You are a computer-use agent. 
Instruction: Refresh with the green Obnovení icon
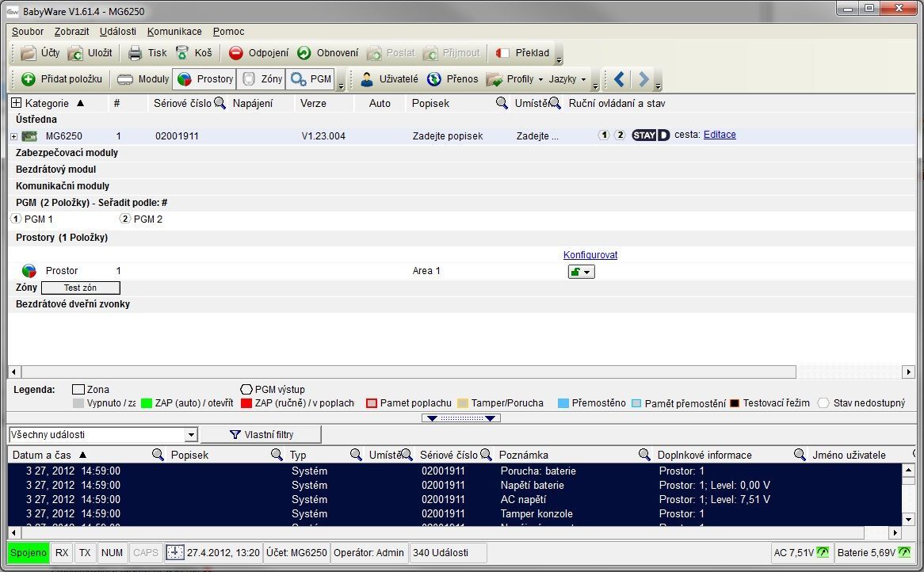point(304,53)
